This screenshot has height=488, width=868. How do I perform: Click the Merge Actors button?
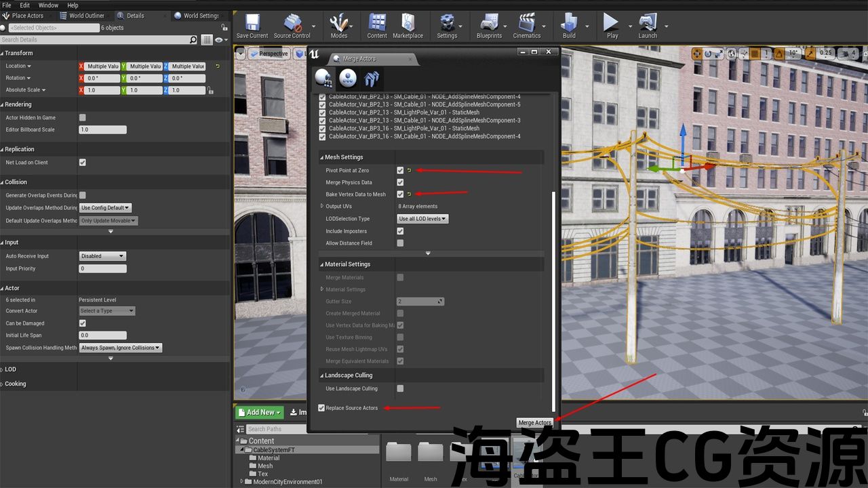pos(534,422)
